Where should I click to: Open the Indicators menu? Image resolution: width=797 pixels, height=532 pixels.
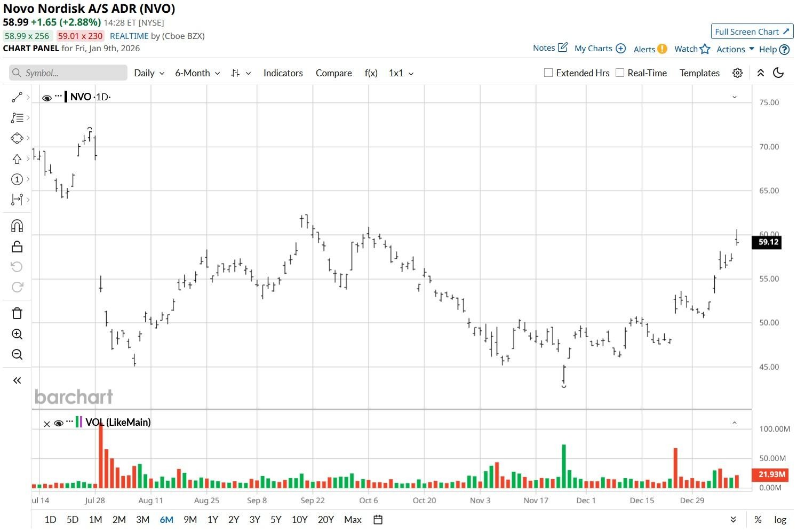pos(283,73)
